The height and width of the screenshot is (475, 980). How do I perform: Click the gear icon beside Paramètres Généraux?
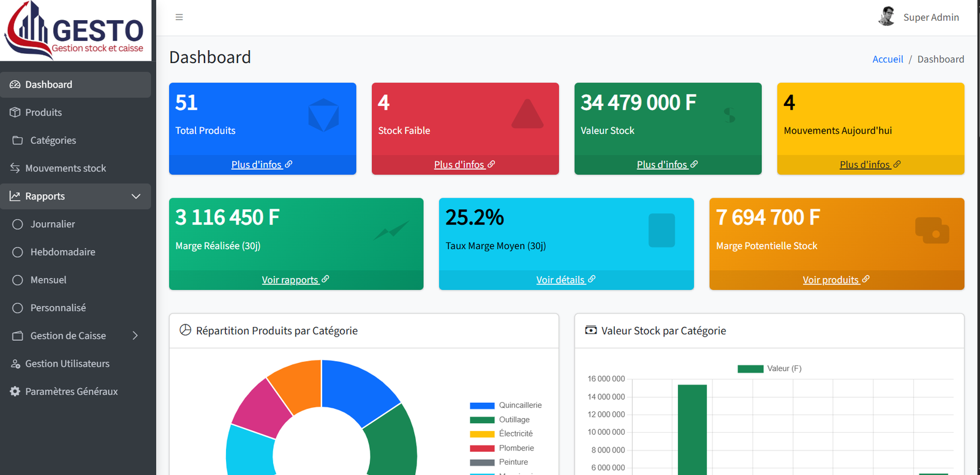tap(15, 391)
